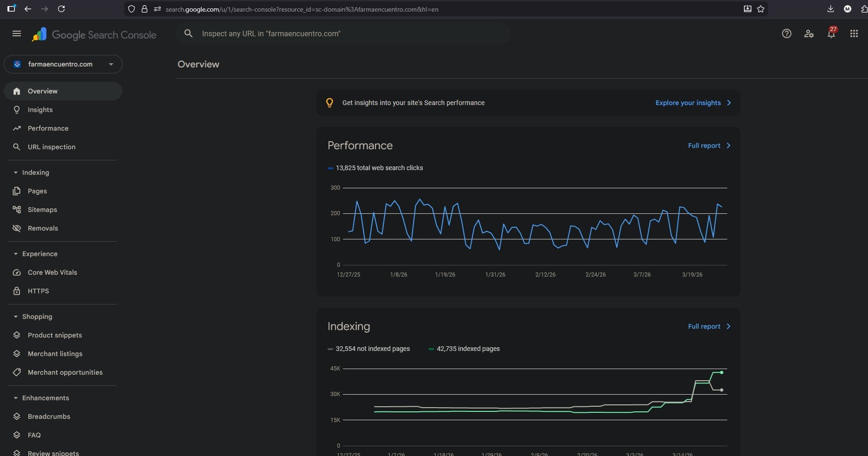Click '13,825 total web search clicks' legend
Screen dimensions: 868x456
tap(375, 168)
